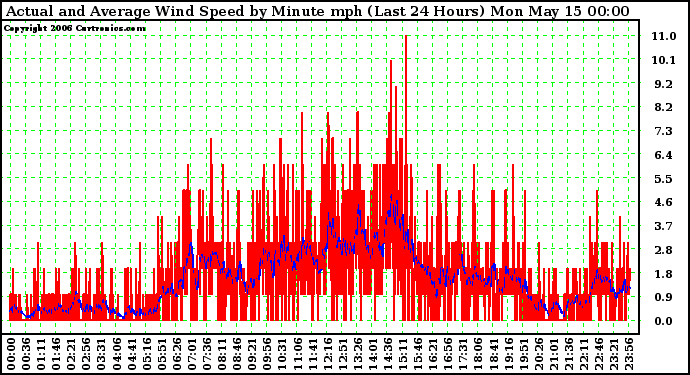690x375 pixels.
Task: Click the 0.0 y-axis label
Action: pos(664,321)
